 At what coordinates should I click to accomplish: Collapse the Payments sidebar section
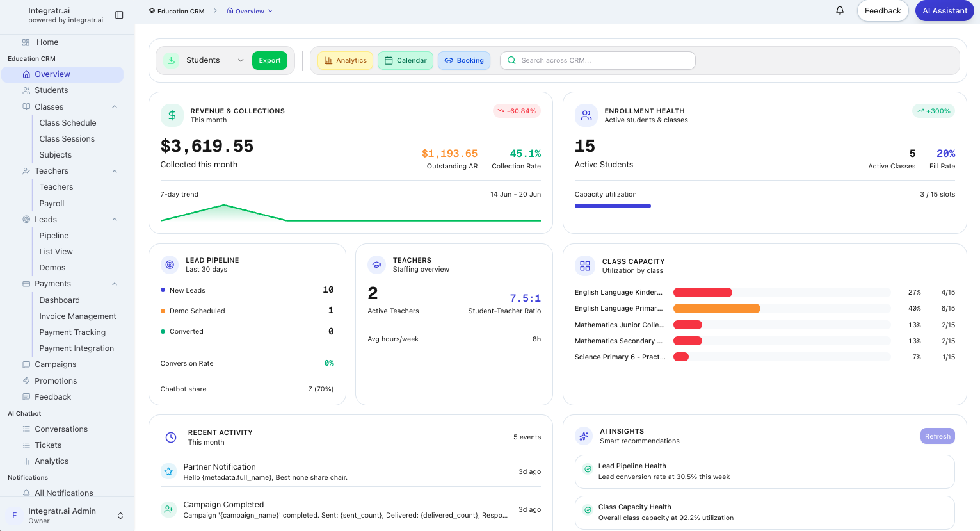(x=115, y=284)
